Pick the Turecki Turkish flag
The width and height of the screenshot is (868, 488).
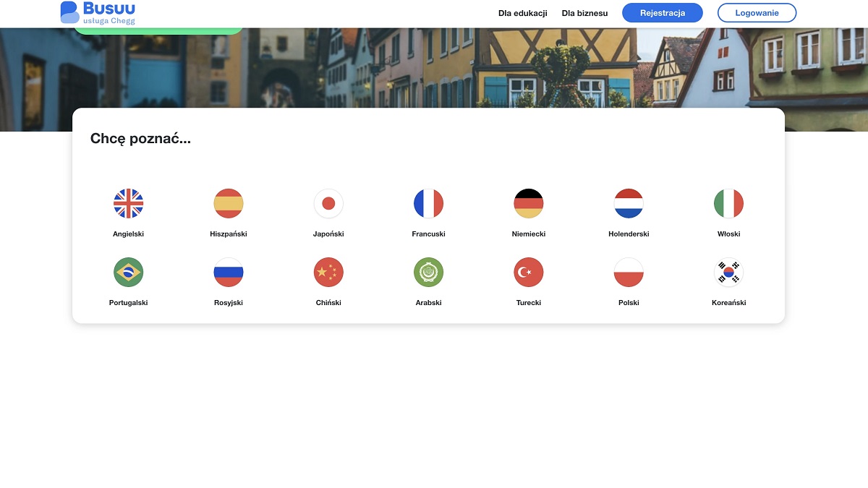529,273
